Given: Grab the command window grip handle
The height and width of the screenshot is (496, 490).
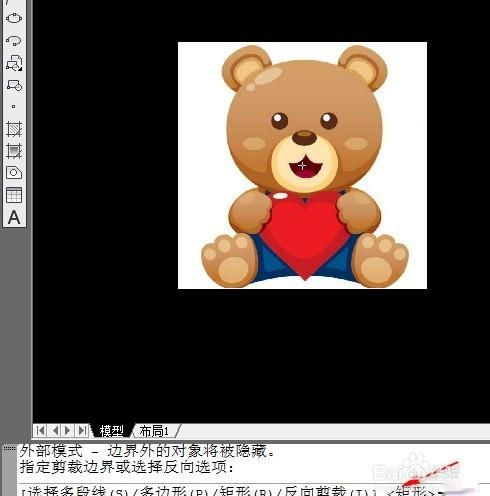Looking at the screenshot, I should pos(9,449).
